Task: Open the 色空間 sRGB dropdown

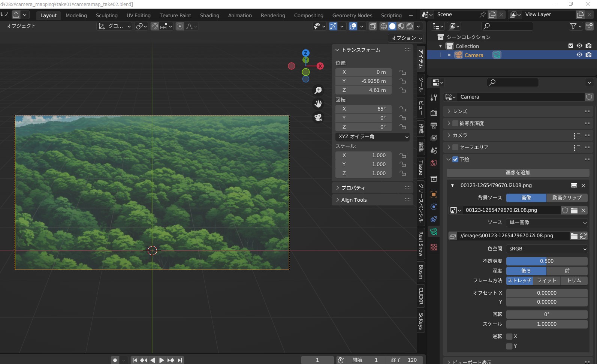Action: 546,249
